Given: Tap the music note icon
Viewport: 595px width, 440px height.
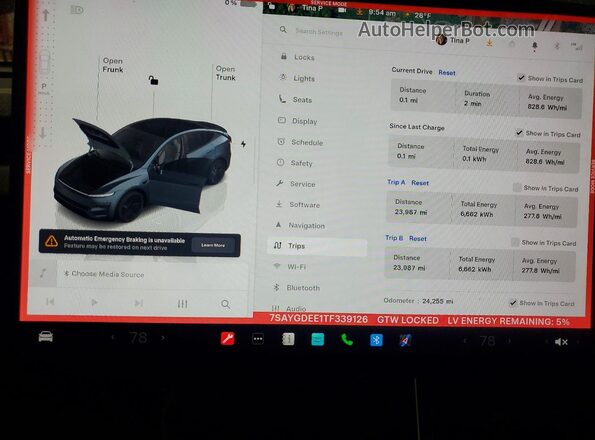Looking at the screenshot, I should tap(43, 273).
